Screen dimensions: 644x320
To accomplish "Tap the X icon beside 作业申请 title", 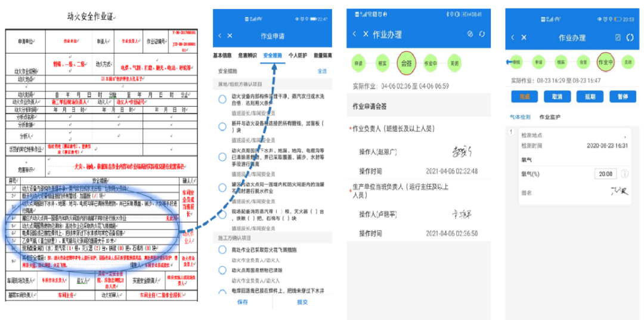I will 230,35.
